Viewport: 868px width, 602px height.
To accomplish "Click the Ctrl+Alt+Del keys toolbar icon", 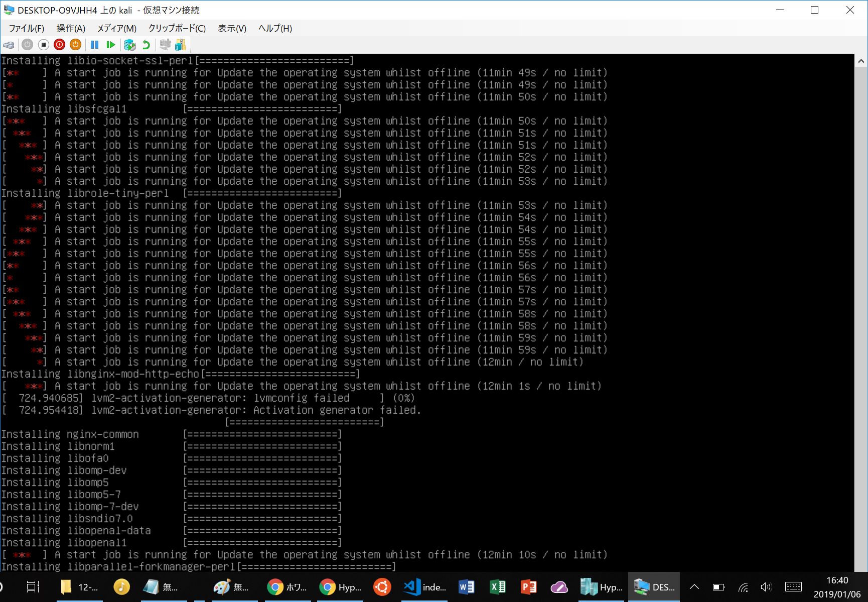I will click(x=9, y=45).
